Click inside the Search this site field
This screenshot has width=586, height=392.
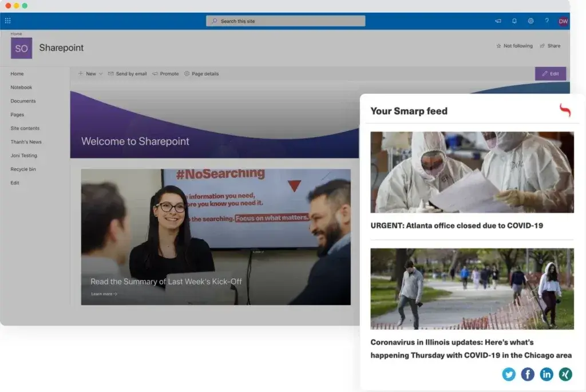click(286, 21)
